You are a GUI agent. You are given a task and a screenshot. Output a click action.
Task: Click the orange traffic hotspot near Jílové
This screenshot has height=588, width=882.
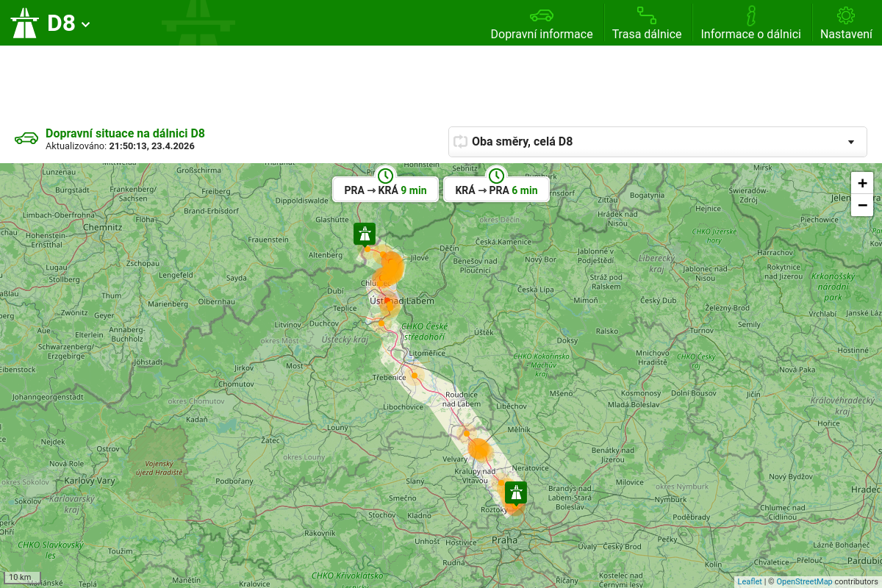(392, 265)
